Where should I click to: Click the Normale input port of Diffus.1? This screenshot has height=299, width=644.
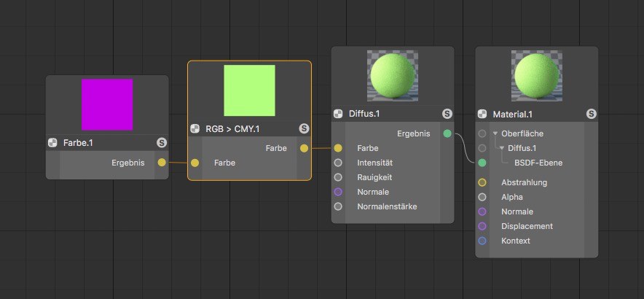338,192
